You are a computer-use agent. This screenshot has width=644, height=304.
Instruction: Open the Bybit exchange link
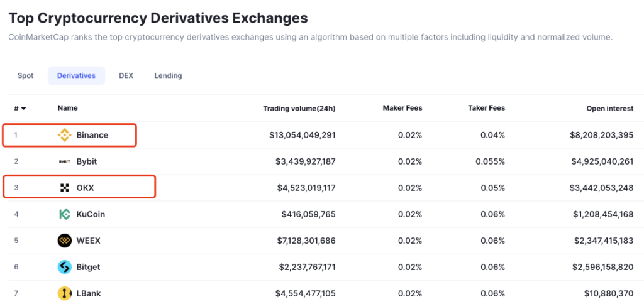coord(87,161)
